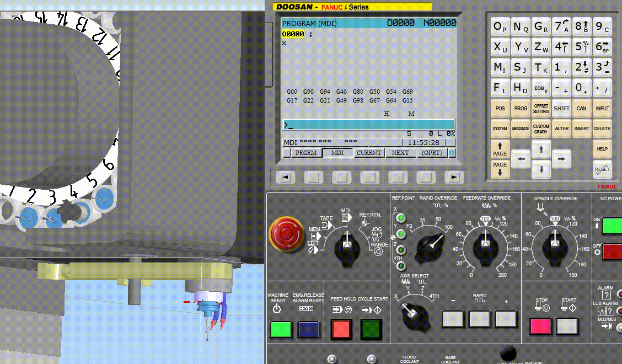Turn the axis select rotary switch
Viewport: 622px width, 364px height.
(x=415, y=317)
